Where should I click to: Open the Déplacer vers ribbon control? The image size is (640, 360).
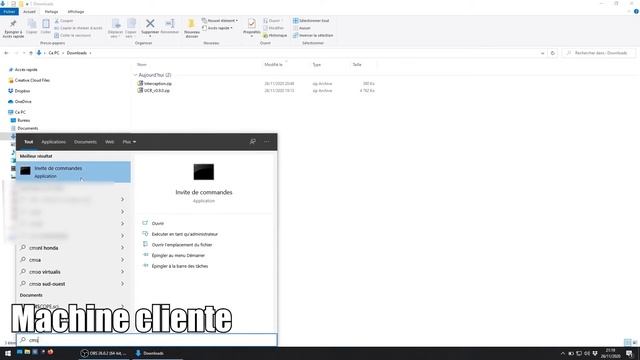116,28
